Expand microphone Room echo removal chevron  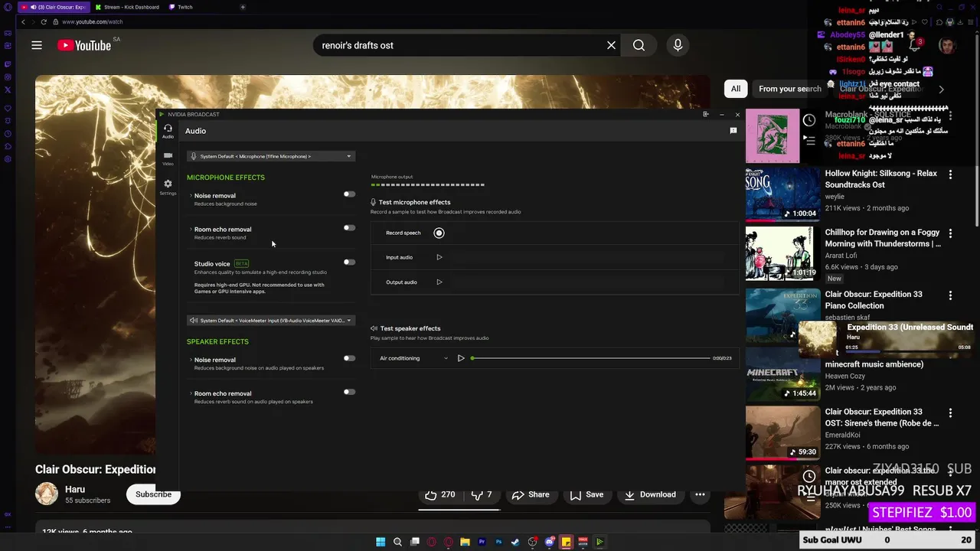(x=191, y=230)
